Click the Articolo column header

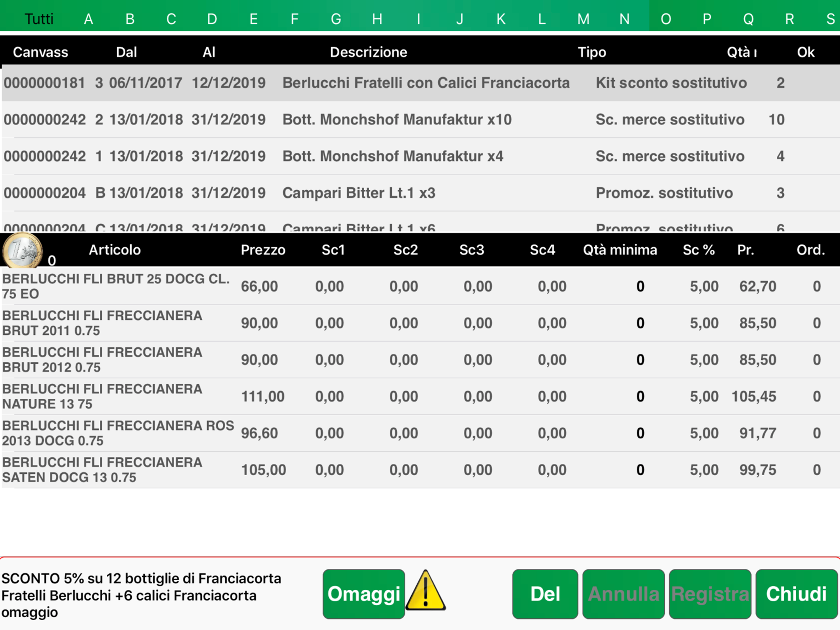115,250
